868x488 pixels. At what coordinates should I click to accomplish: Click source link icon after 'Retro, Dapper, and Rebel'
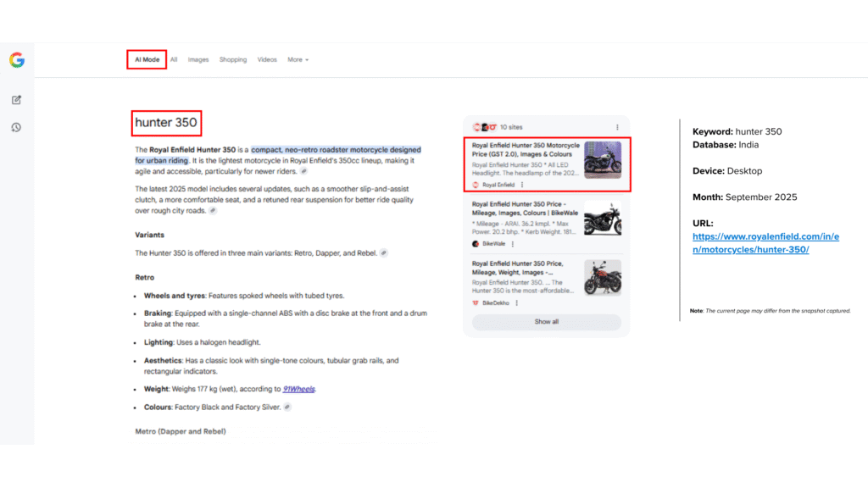coord(384,252)
